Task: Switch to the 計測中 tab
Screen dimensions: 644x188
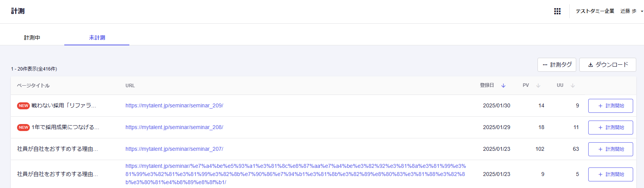Action: click(32, 38)
